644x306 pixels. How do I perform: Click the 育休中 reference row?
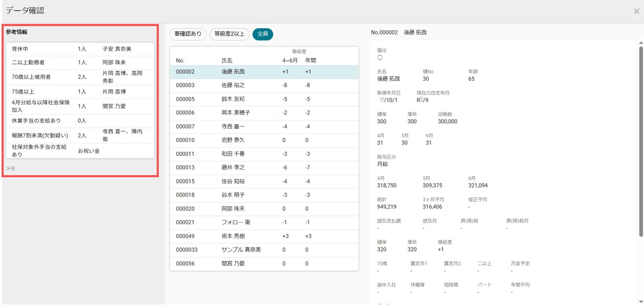point(80,49)
